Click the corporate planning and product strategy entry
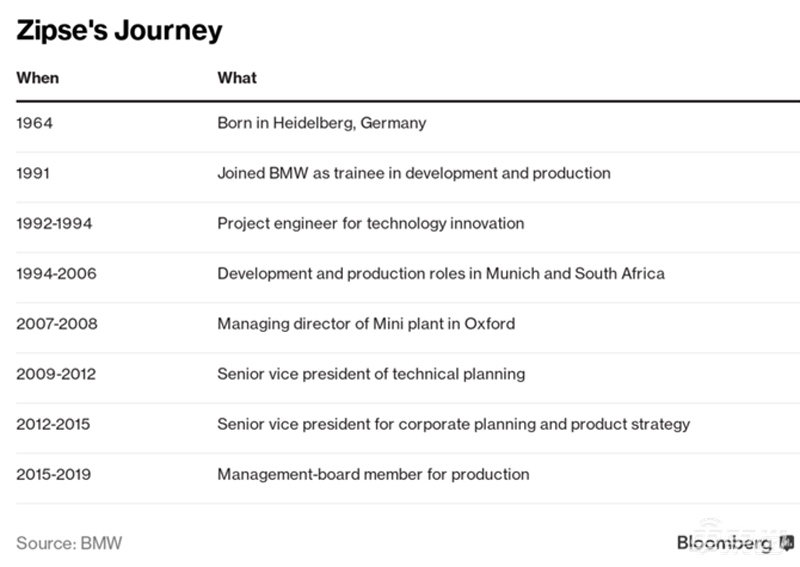The image size is (800, 567). click(453, 423)
